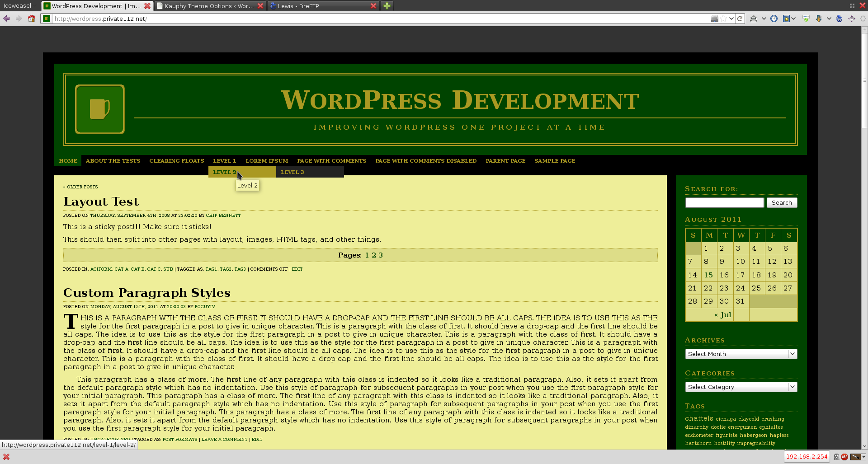The height and width of the screenshot is (464, 868).
Task: Open ColorZilla eyedropper in the status bar
Action: click(855, 457)
